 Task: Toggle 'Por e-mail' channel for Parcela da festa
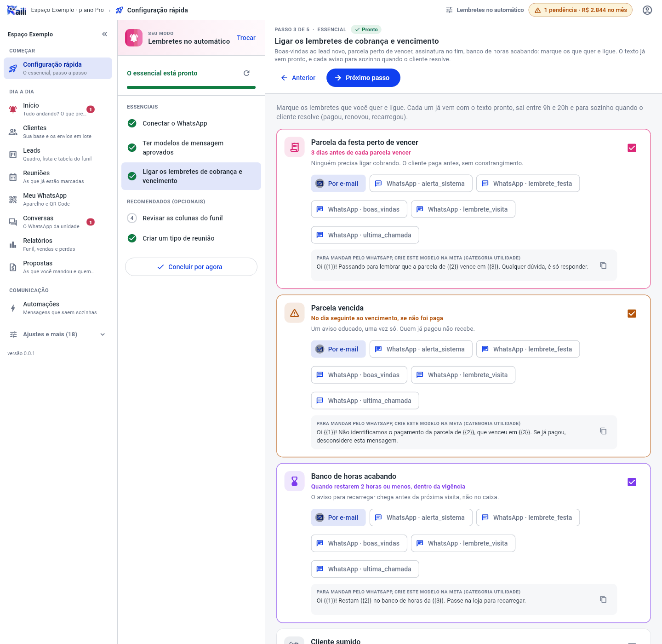pos(338,184)
